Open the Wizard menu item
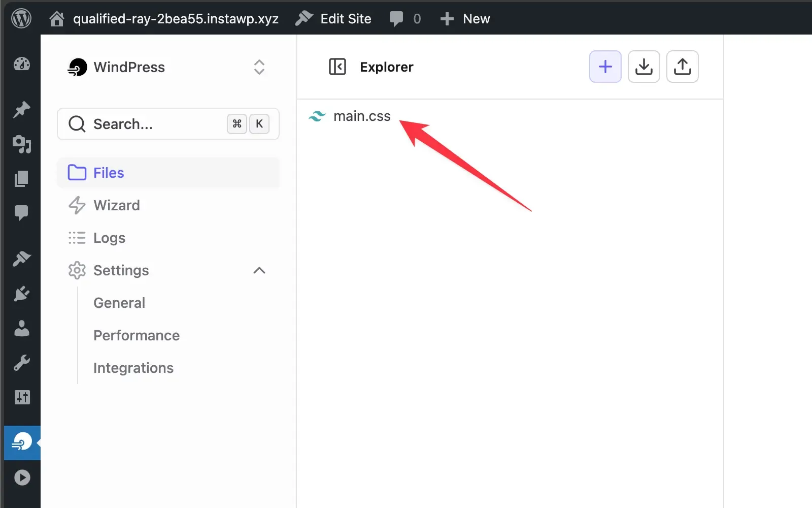Image resolution: width=812 pixels, height=508 pixels. 116,205
